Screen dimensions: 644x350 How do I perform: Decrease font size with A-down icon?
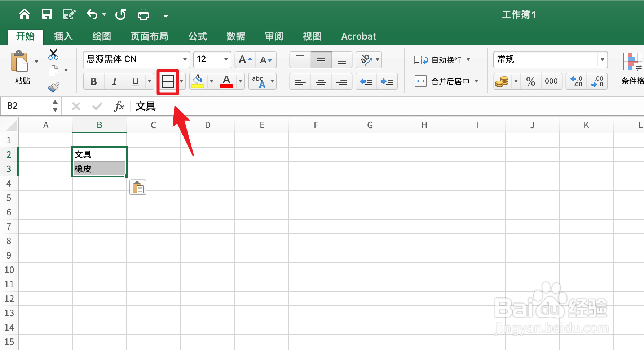pyautogui.click(x=266, y=60)
